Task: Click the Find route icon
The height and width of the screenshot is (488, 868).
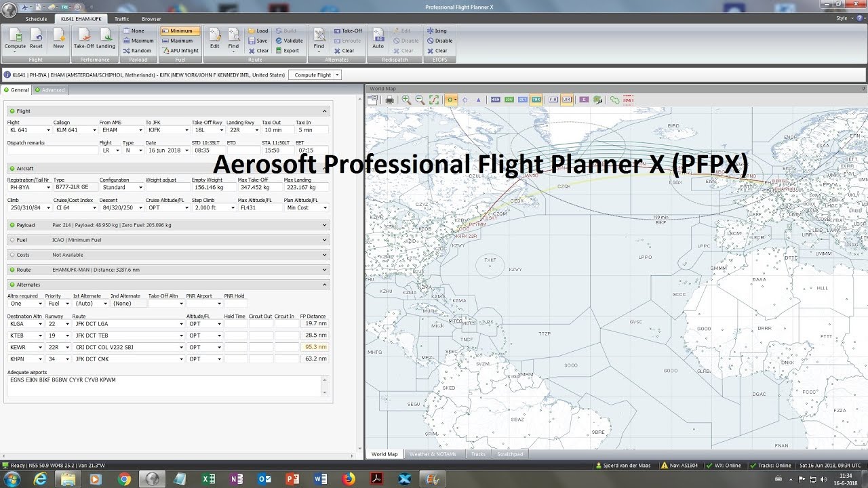Action: tap(233, 39)
